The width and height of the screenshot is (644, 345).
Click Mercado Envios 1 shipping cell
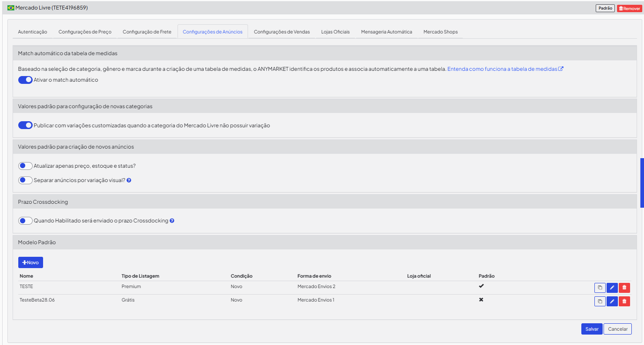(x=316, y=300)
